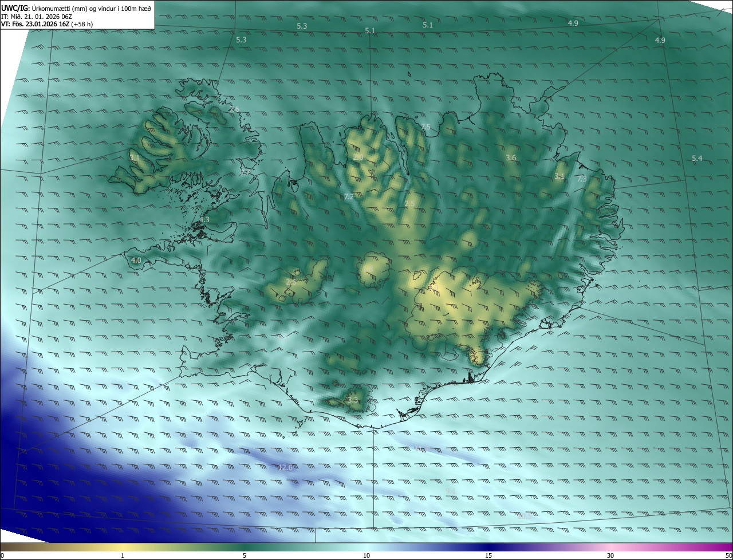Click the colorbar tick label "15"

point(488,555)
